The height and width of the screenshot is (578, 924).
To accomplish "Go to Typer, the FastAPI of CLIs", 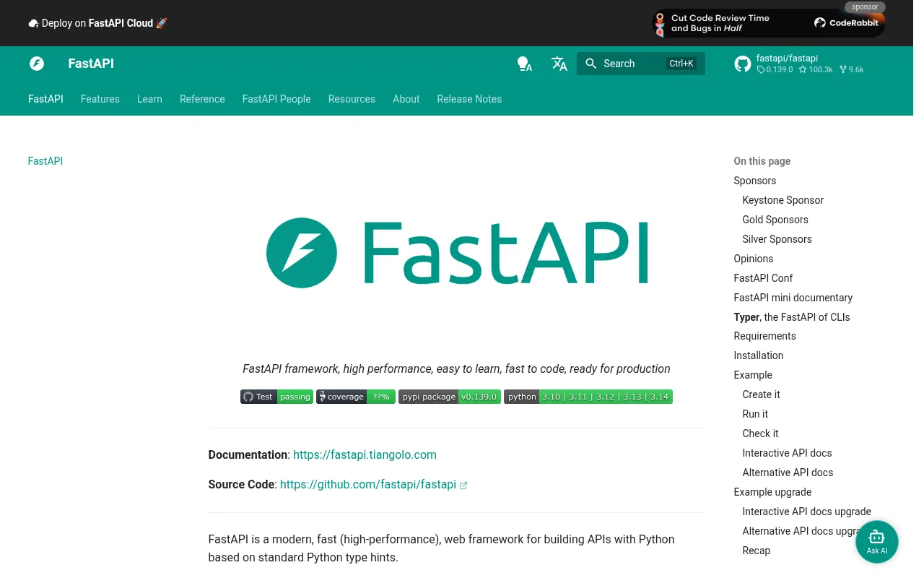I will tap(792, 317).
